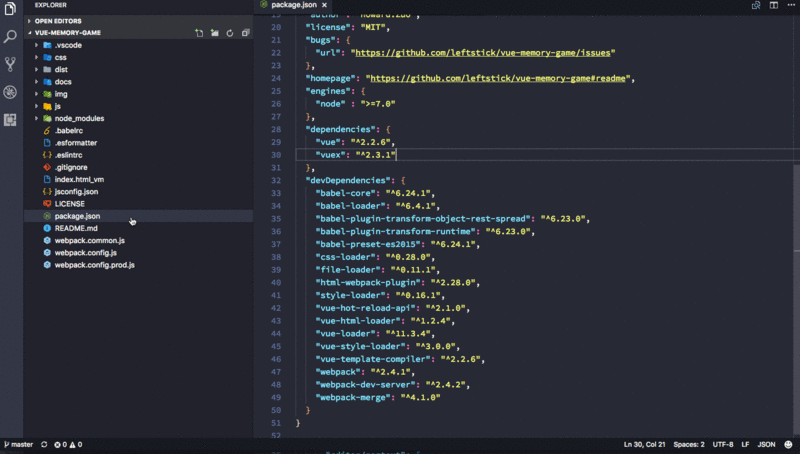The height and width of the screenshot is (454, 800).
Task: Open more editor actions menu
Action: click(791, 5)
